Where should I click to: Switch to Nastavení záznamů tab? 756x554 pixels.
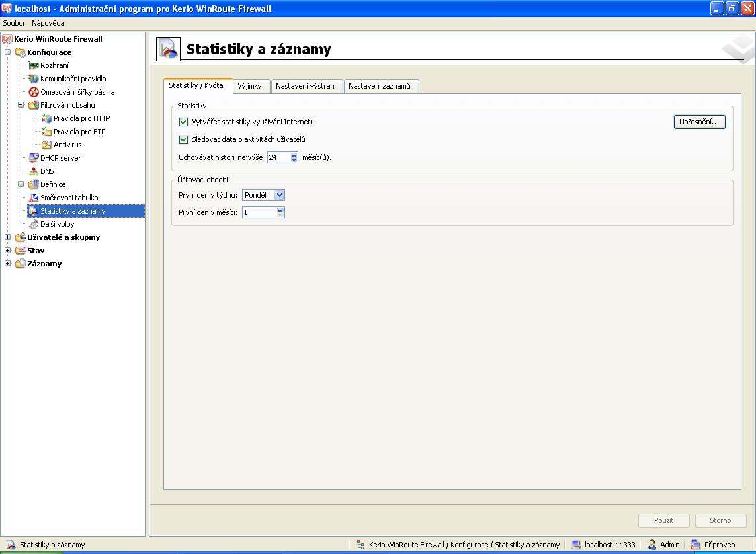381,86
